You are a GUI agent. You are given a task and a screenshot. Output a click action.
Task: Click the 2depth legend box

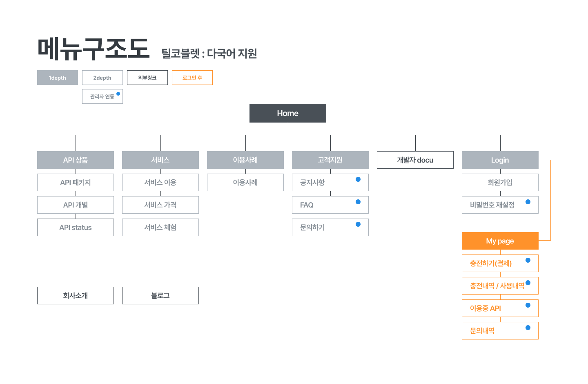pyautogui.click(x=102, y=78)
